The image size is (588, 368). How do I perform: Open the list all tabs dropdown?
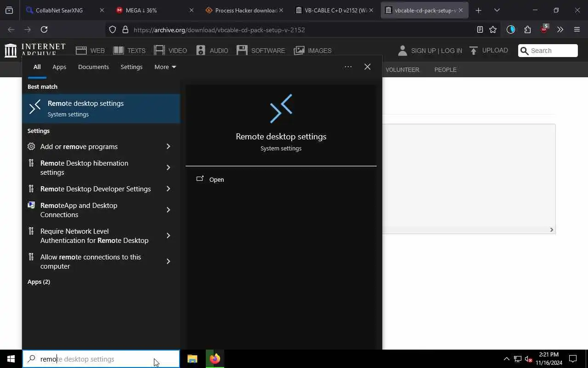[497, 10]
